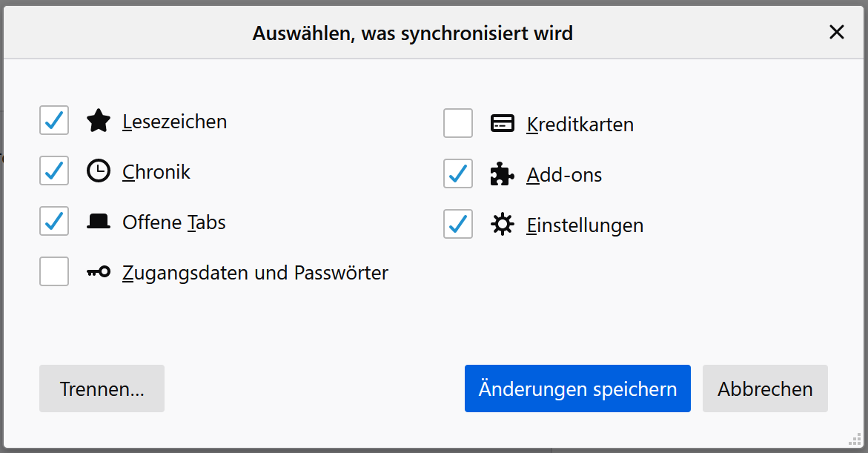Disable Chronik sync checkbox
The image size is (868, 453).
pos(54,171)
